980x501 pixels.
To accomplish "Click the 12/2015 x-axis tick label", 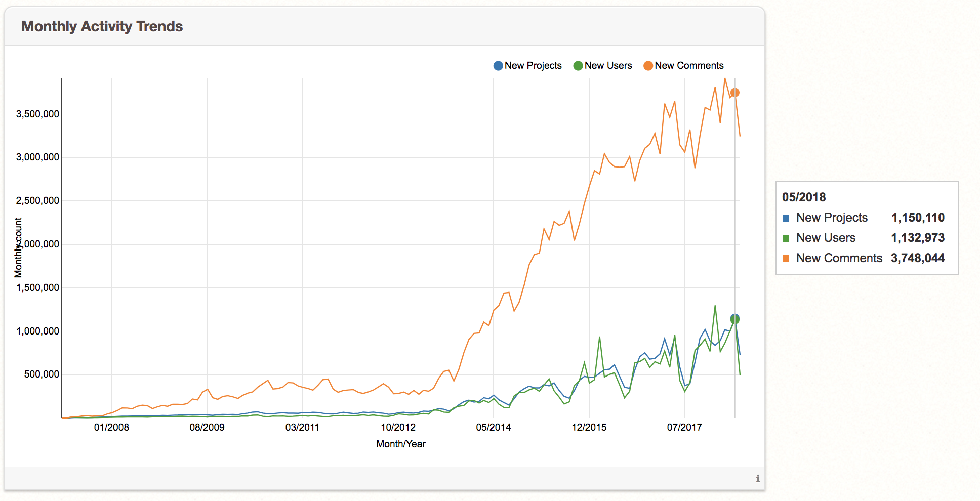I will [589, 427].
